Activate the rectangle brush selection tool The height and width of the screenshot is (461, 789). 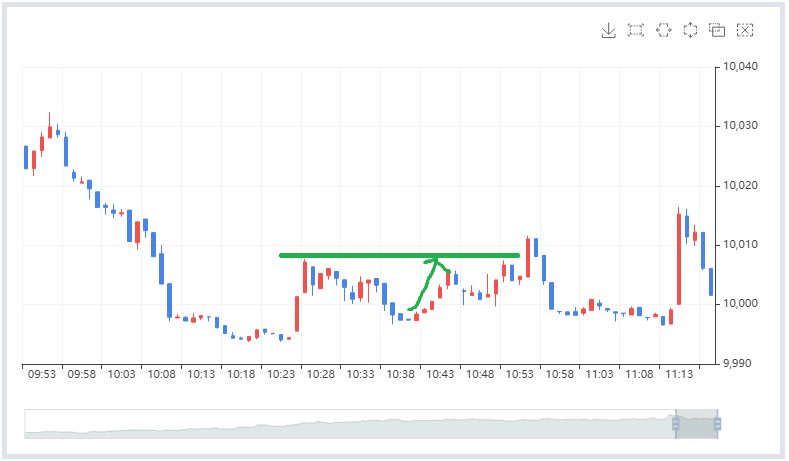(x=636, y=30)
